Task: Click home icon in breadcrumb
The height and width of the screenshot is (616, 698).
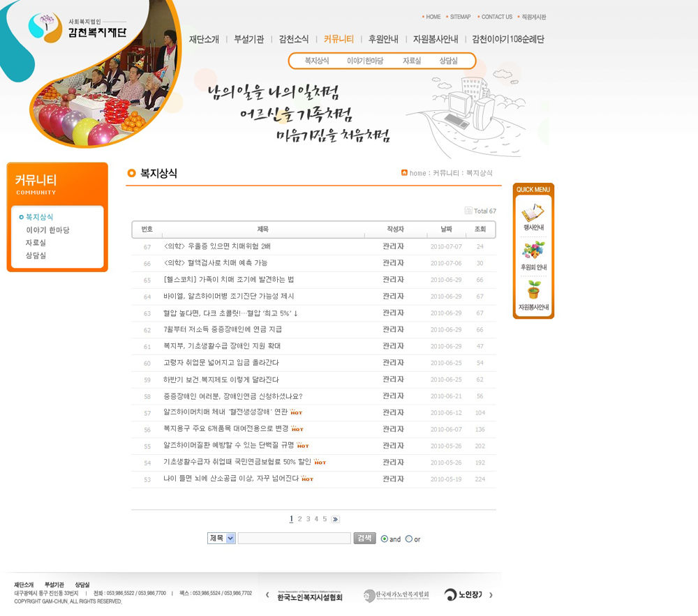Action: pos(404,173)
